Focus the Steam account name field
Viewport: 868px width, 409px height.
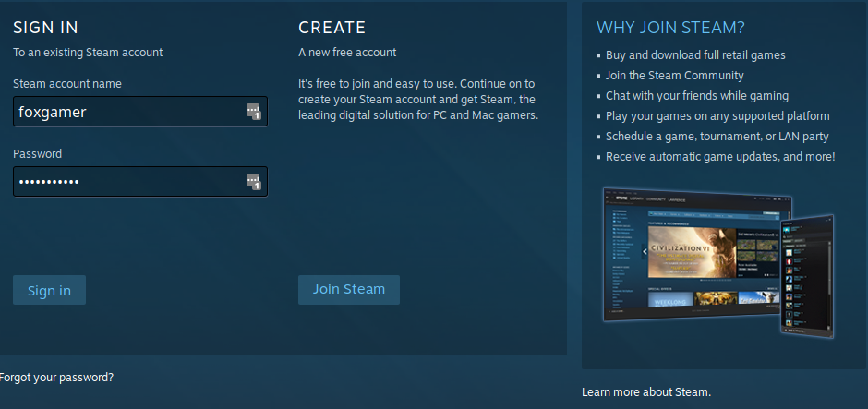pyautogui.click(x=140, y=112)
